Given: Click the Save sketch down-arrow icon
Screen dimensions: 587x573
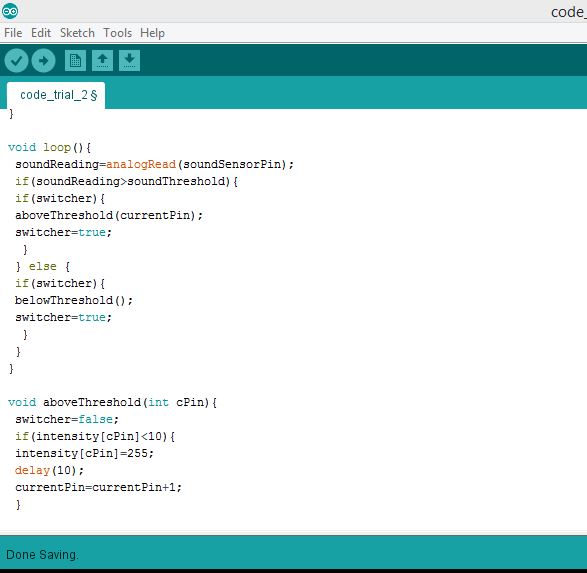Looking at the screenshot, I should click(130, 60).
